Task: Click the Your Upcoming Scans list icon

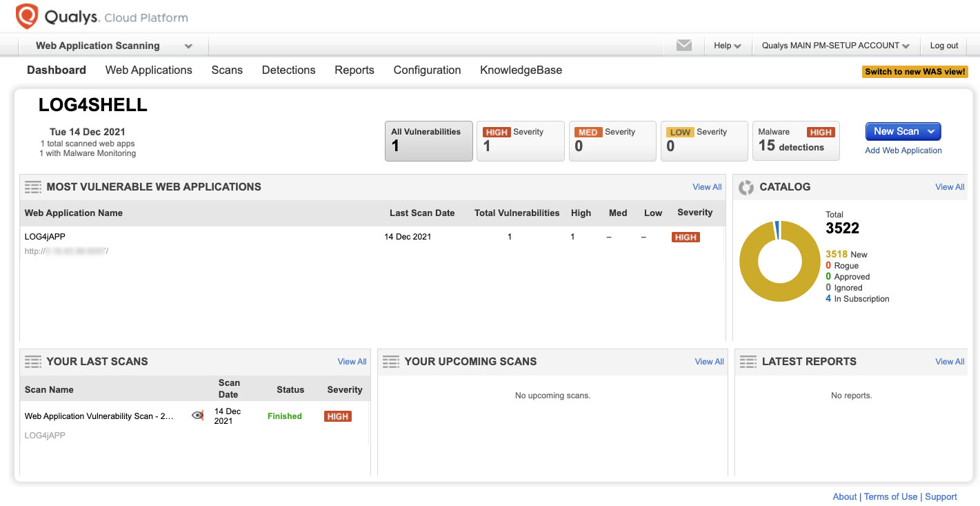Action: click(390, 362)
